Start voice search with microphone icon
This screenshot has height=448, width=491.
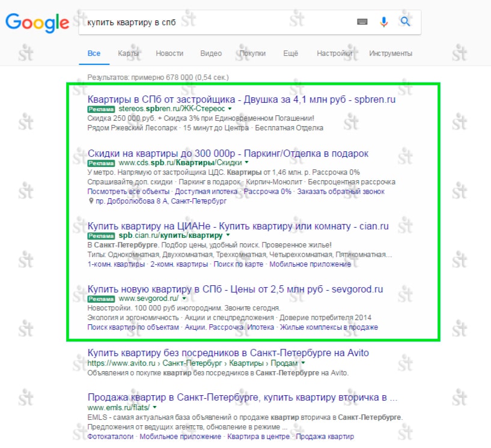[x=384, y=22]
